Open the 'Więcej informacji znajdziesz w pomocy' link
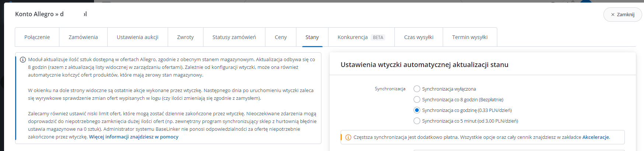This screenshot has width=644, height=151. pos(133,137)
